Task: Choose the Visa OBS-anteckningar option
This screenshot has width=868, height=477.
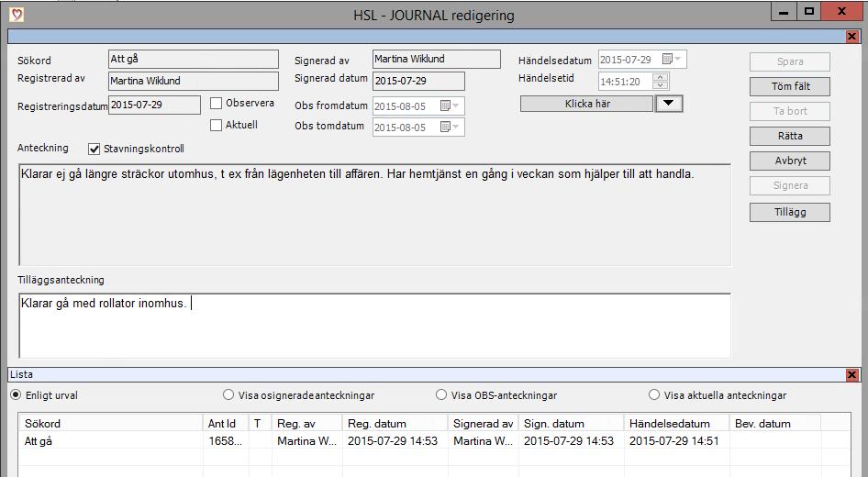Action: point(441,395)
